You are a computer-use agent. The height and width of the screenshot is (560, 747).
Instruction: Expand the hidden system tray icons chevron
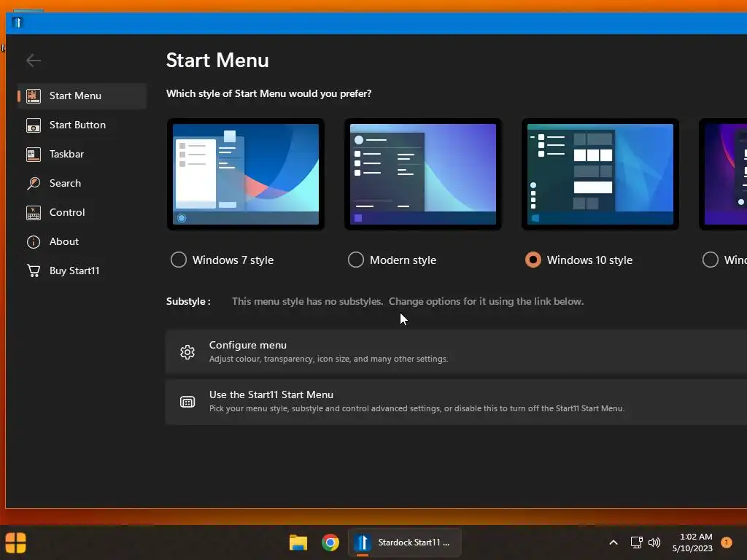pos(614,542)
